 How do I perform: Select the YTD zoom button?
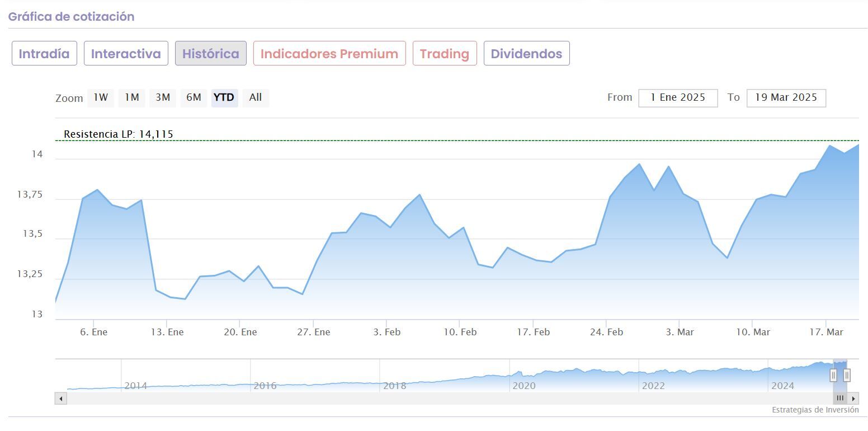[x=224, y=98]
